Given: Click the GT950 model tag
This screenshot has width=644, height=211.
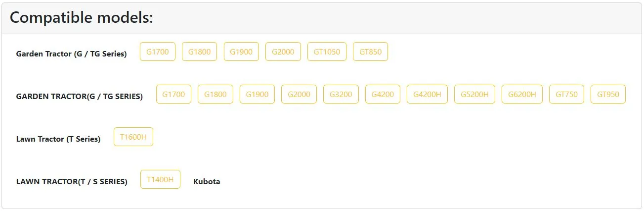Looking at the screenshot, I should tap(608, 94).
